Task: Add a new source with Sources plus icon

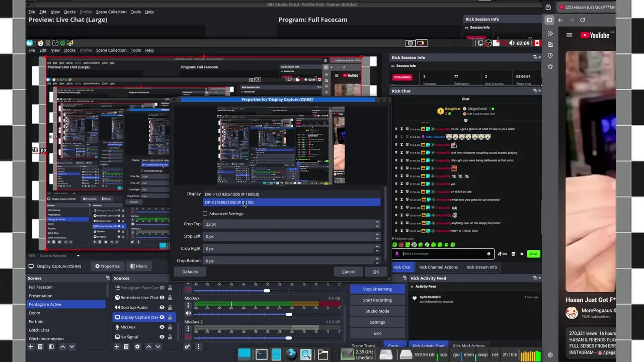Action: [117, 346]
